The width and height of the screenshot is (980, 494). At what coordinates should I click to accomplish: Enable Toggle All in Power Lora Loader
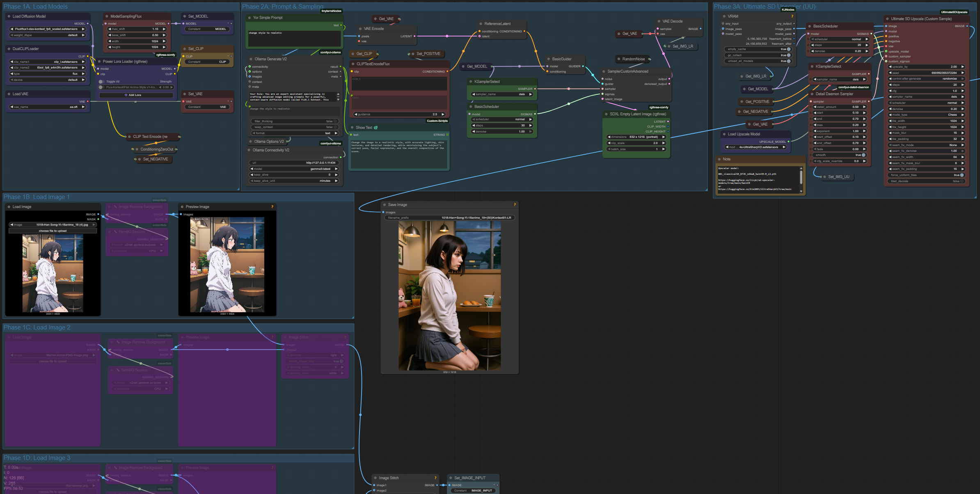[x=101, y=82]
